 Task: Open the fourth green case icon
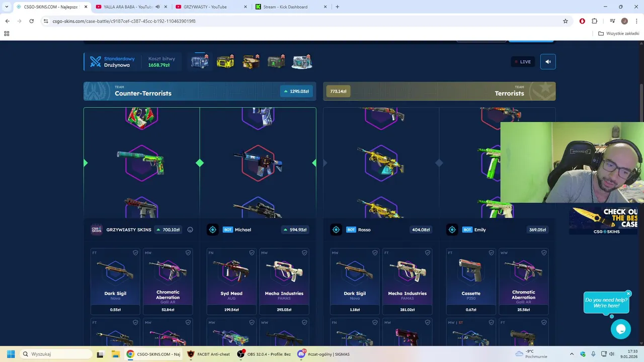pyautogui.click(x=276, y=62)
